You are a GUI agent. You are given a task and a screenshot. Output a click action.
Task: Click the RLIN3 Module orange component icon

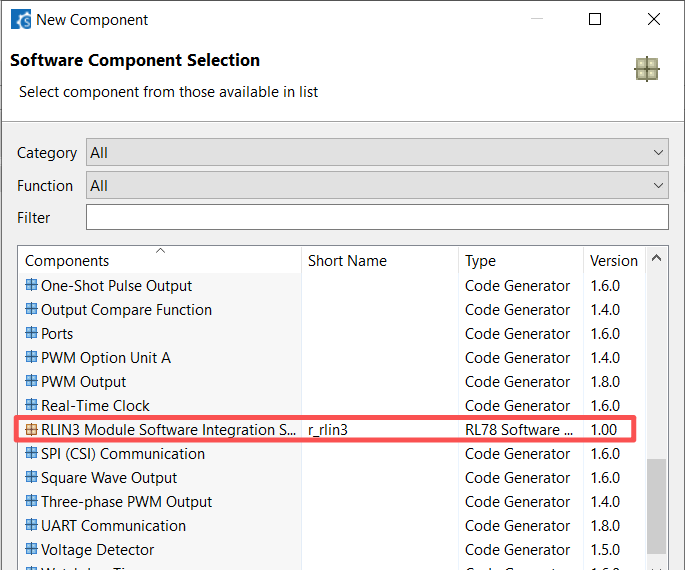[x=31, y=430]
